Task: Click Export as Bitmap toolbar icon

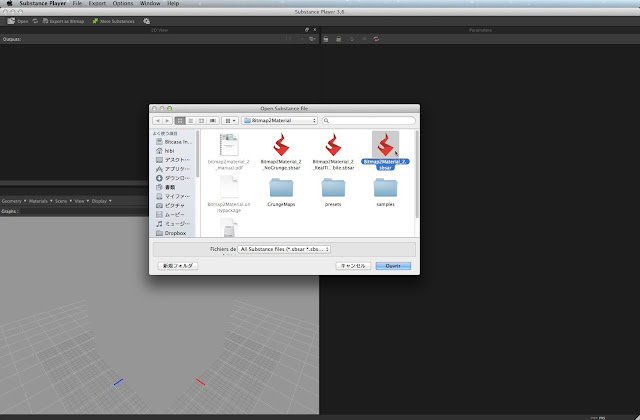Action: pos(45,21)
